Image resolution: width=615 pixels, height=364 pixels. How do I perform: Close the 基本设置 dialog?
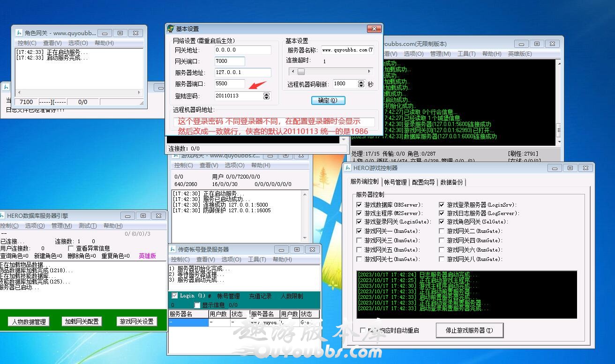pyautogui.click(x=374, y=29)
